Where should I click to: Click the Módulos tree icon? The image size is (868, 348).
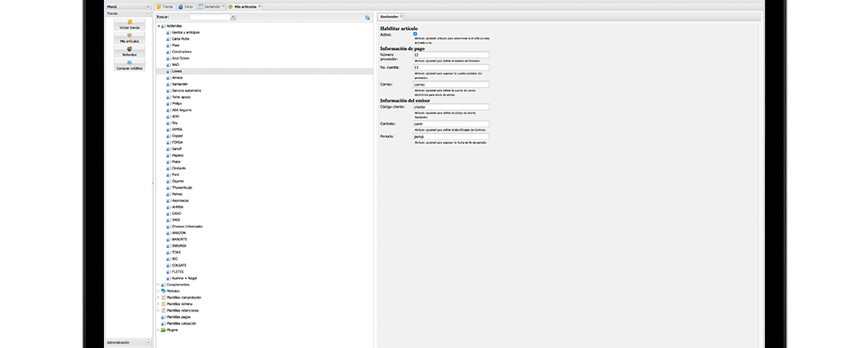(x=163, y=291)
